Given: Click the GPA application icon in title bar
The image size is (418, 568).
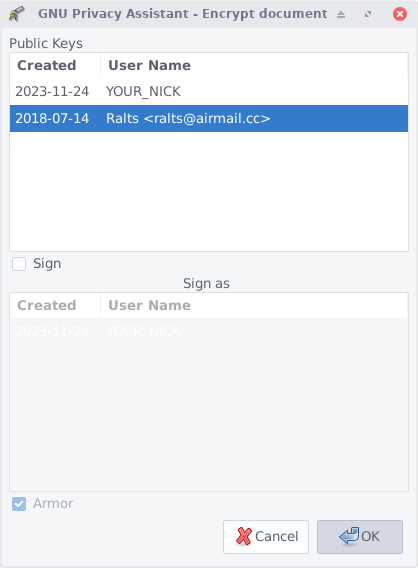Looking at the screenshot, I should [x=17, y=14].
